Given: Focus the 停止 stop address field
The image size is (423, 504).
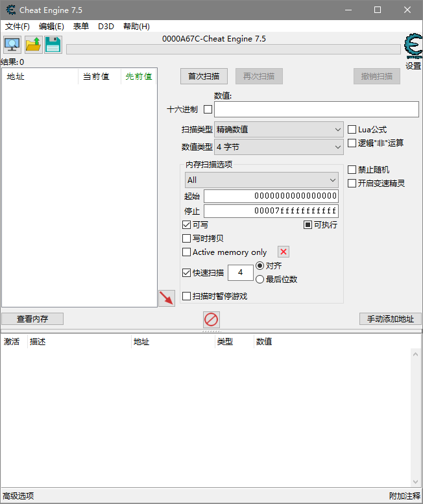Looking at the screenshot, I should click(271, 211).
